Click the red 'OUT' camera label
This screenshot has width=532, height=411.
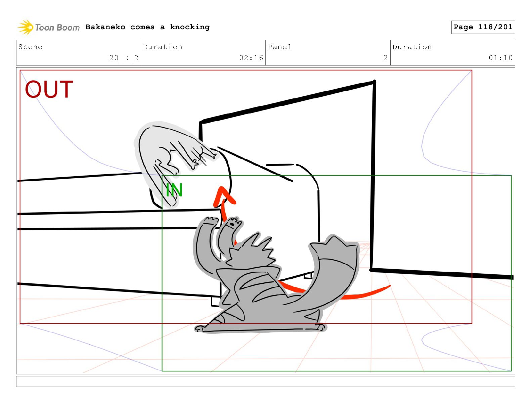pyautogui.click(x=49, y=89)
